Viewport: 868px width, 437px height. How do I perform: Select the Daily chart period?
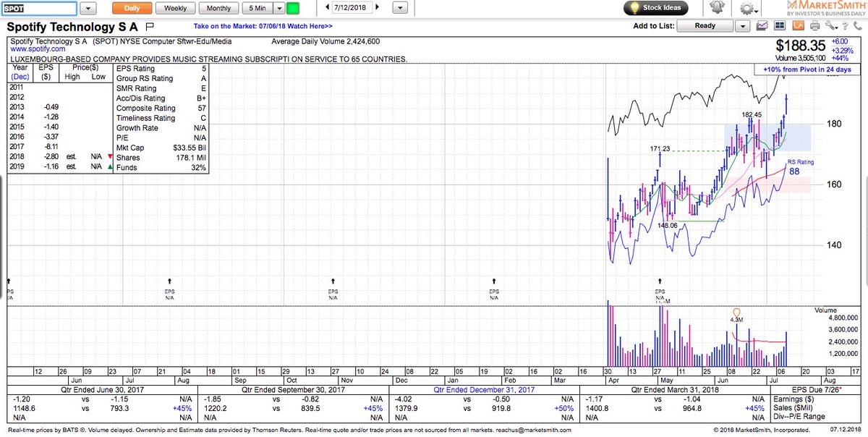132,9
